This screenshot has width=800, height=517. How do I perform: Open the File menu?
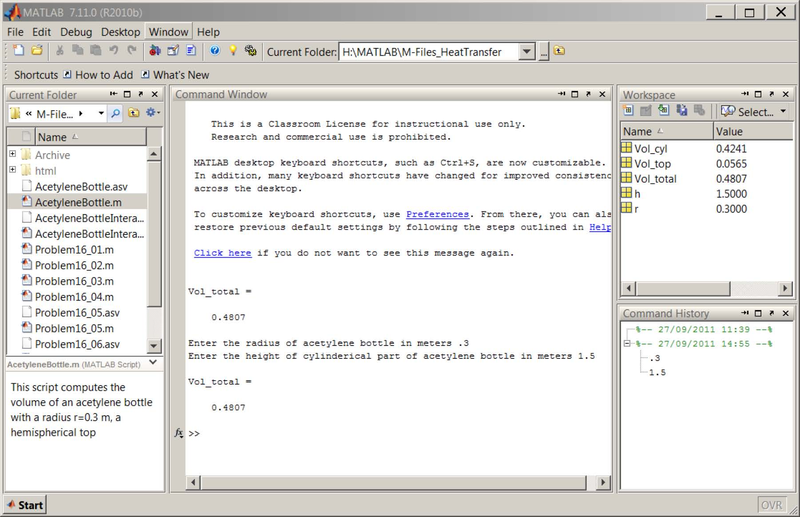(15, 32)
